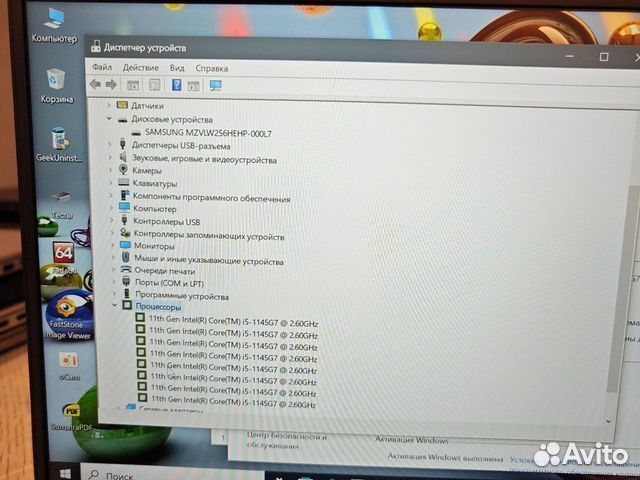Minimize the Диспетчер устройств window
Image resolution: width=640 pixels, height=480 pixels.
(x=570, y=56)
